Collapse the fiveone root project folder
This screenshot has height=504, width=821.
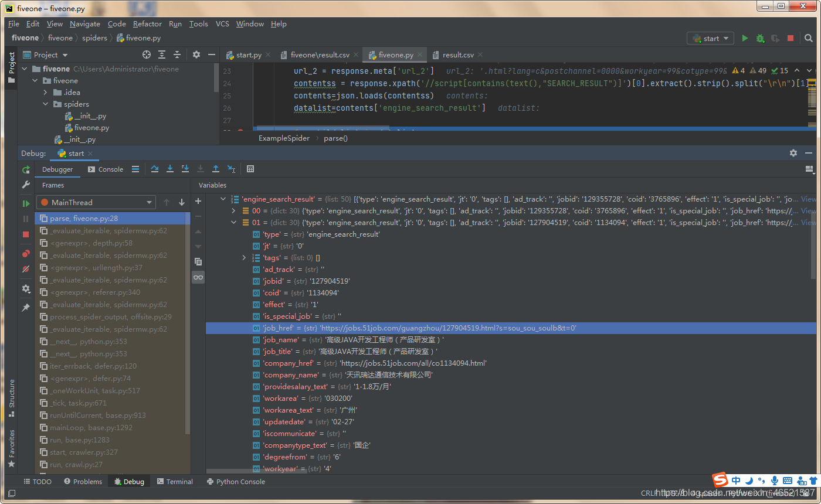pos(25,69)
